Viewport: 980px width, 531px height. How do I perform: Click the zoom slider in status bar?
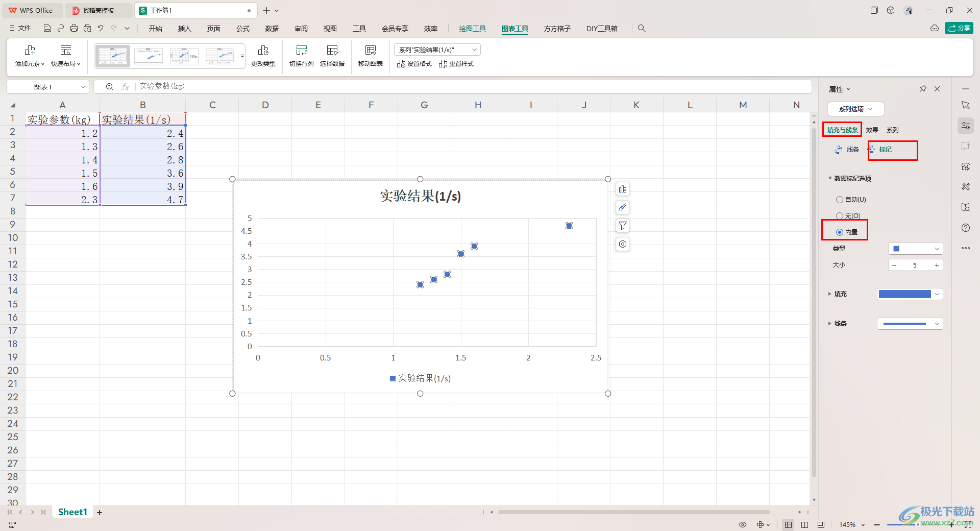click(917, 525)
